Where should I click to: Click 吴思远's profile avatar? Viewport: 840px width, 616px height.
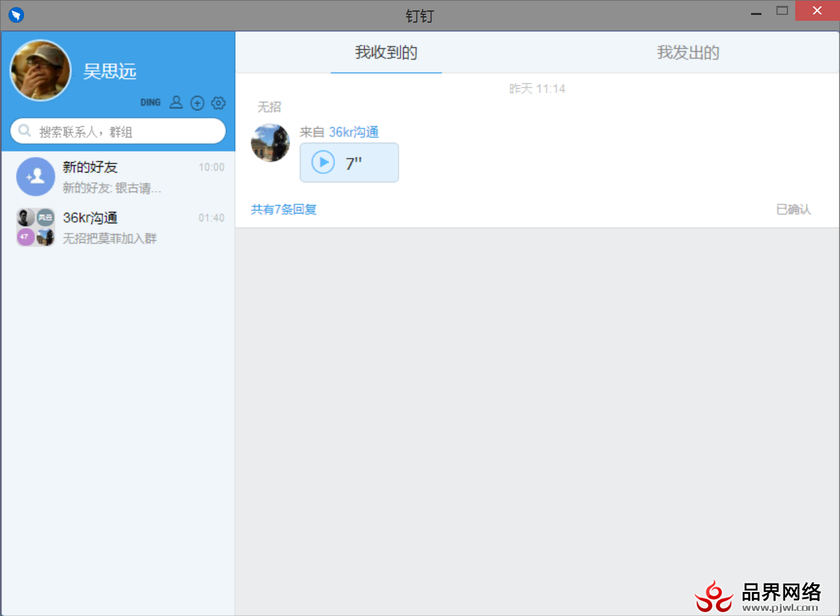[x=40, y=70]
